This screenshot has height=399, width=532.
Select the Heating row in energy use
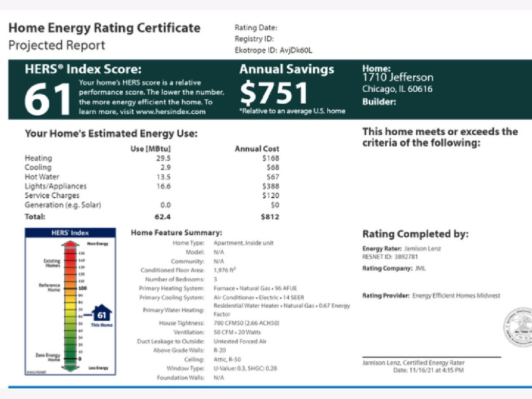tap(38, 158)
